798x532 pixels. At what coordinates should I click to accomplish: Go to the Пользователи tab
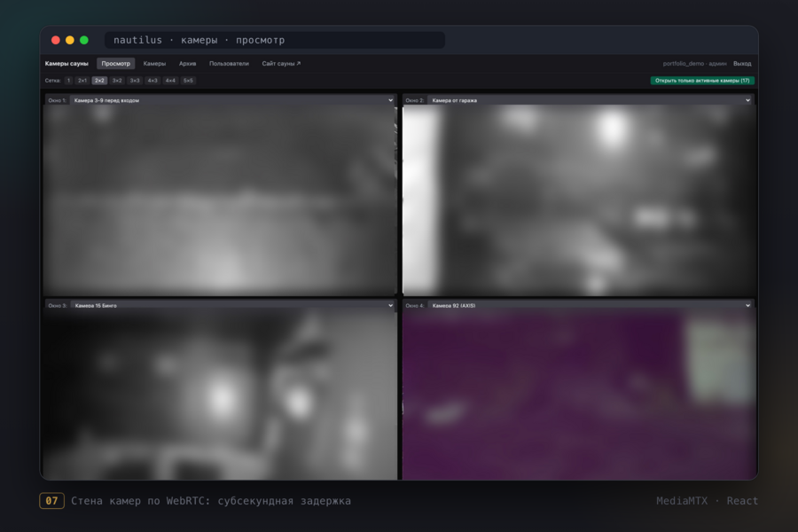[229, 64]
